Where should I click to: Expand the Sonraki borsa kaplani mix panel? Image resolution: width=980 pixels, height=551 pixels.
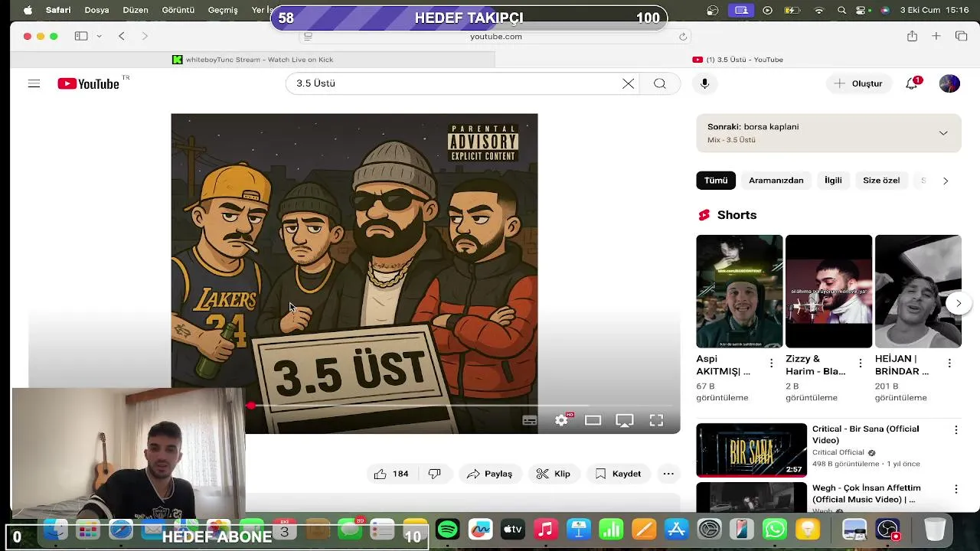(x=943, y=133)
